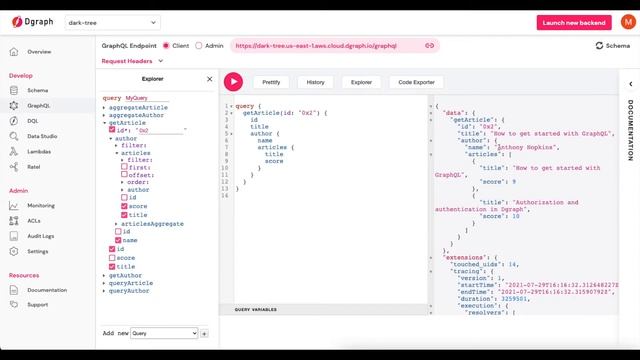Open the Documentation page icon
Screen dimensions: 640x360
pyautogui.click(x=14, y=290)
